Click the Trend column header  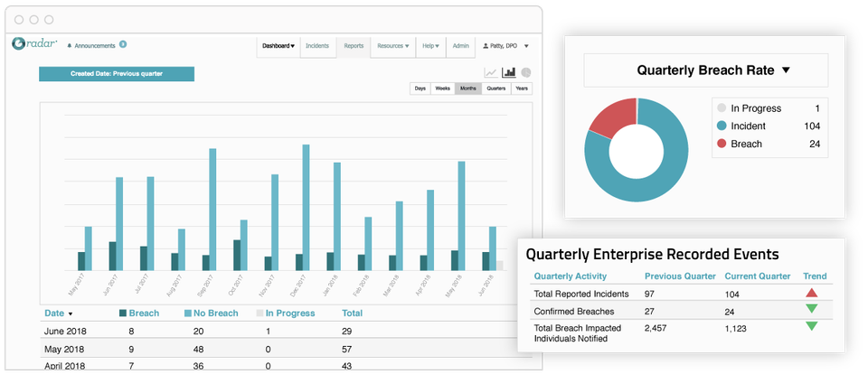click(815, 276)
